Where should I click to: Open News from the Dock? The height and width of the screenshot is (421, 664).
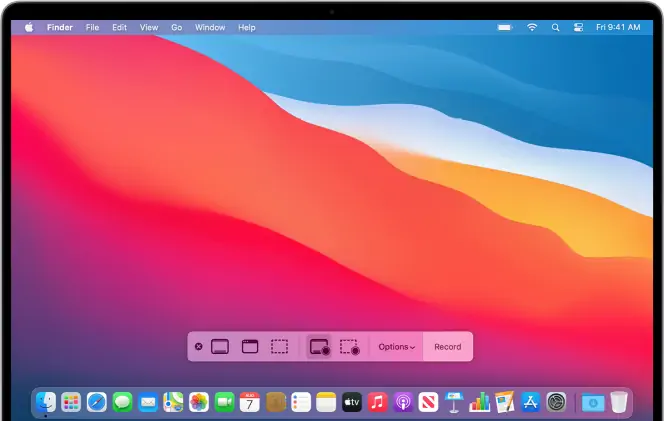pyautogui.click(x=428, y=402)
